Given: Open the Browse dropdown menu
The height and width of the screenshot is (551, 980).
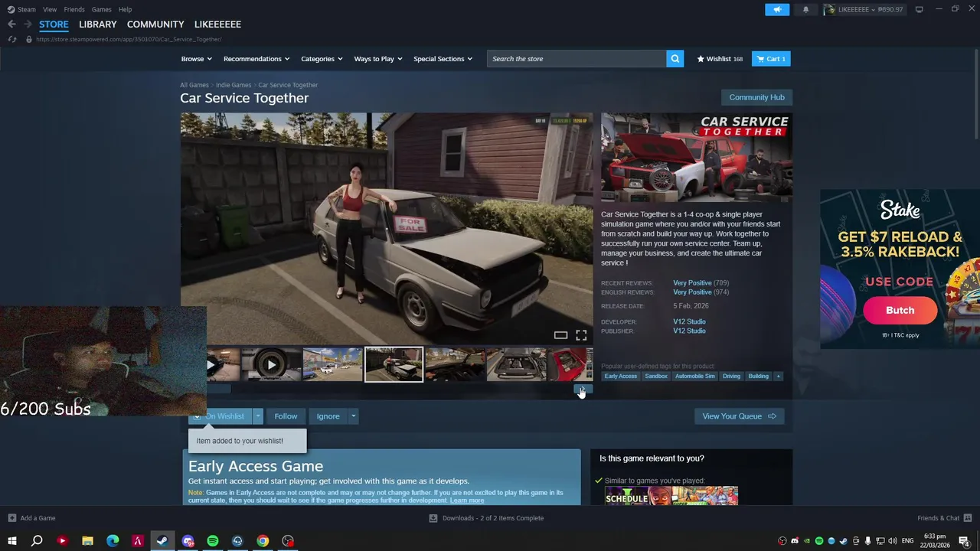Looking at the screenshot, I should pyautogui.click(x=197, y=59).
